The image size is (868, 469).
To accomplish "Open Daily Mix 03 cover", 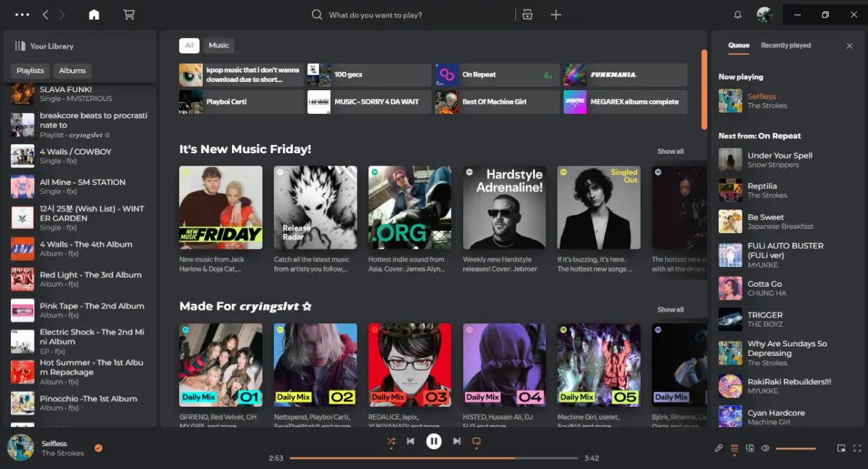I will point(410,365).
